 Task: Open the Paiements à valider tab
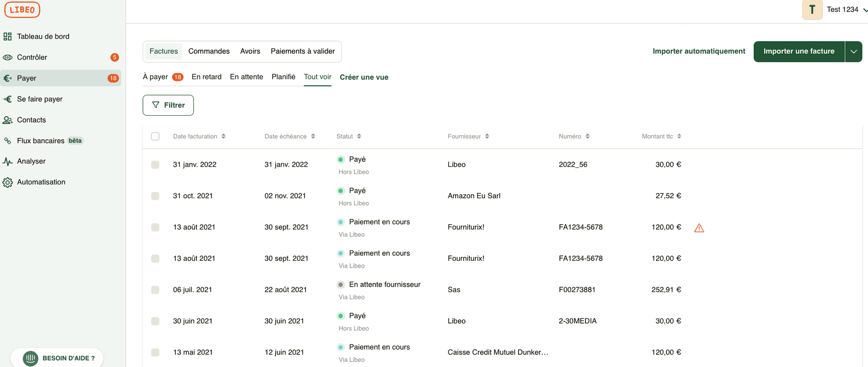(302, 51)
